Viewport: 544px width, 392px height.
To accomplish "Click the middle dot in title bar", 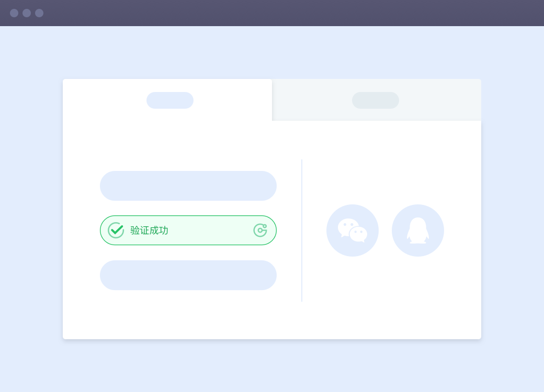I will (x=27, y=13).
